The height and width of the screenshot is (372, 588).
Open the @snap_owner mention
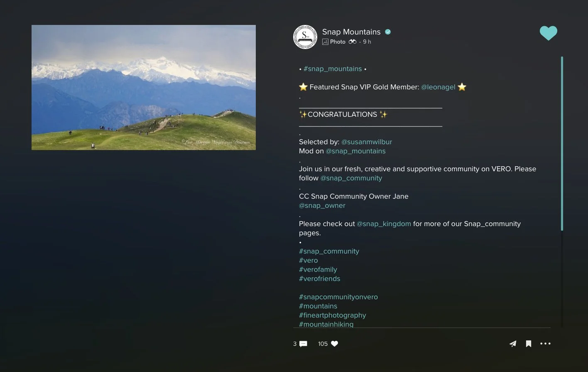pyautogui.click(x=322, y=206)
